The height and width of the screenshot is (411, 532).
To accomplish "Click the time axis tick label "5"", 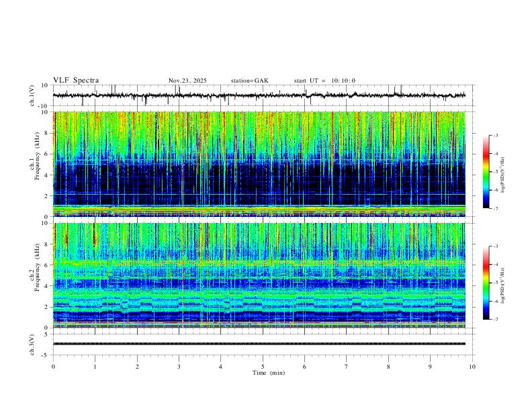I will point(263,367).
